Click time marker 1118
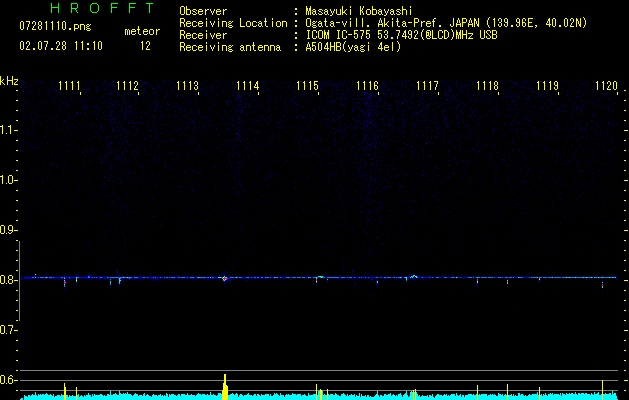This screenshot has height=400, width=629. 487,86
